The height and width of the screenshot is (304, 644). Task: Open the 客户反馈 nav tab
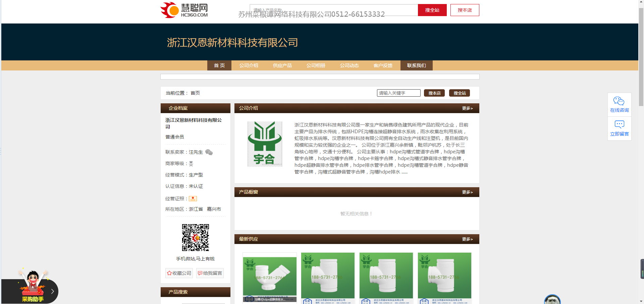click(x=383, y=65)
